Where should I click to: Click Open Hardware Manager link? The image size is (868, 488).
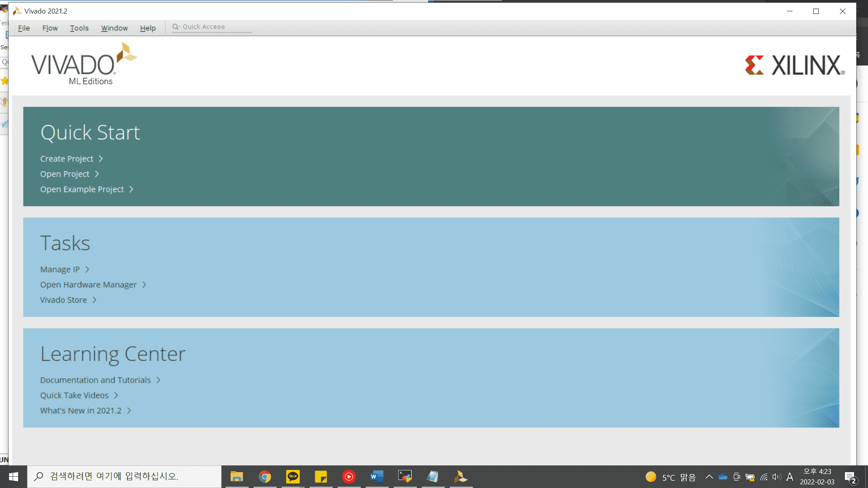coord(88,285)
